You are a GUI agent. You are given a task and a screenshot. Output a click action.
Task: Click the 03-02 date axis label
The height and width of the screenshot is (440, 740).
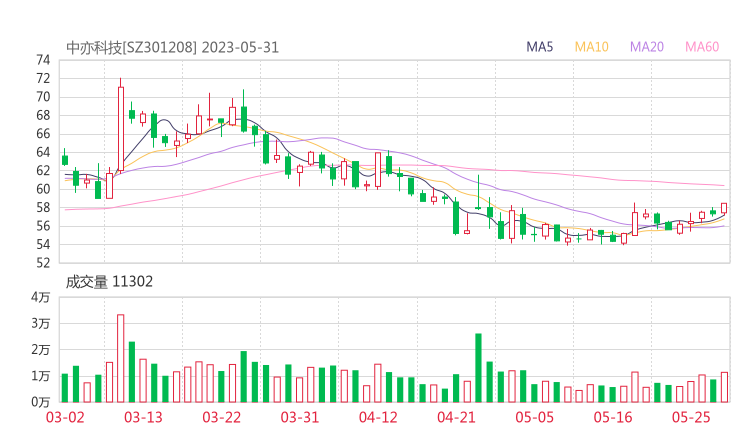[65, 417]
